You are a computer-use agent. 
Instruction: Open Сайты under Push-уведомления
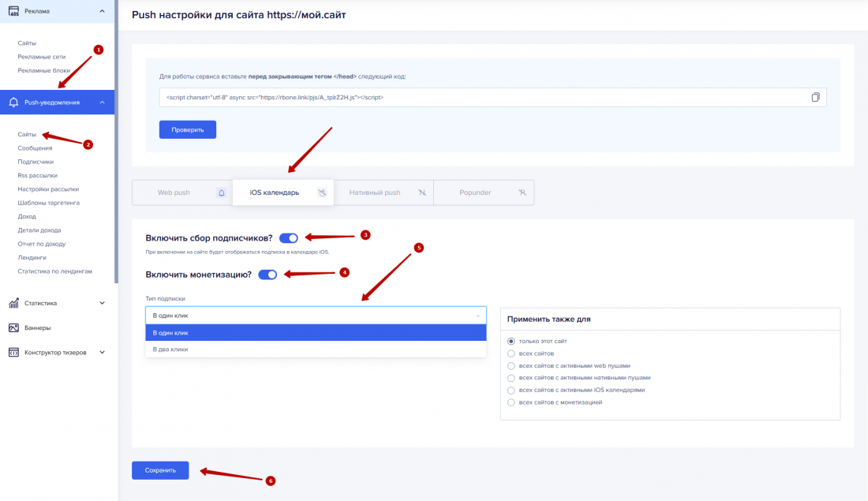pyautogui.click(x=27, y=135)
